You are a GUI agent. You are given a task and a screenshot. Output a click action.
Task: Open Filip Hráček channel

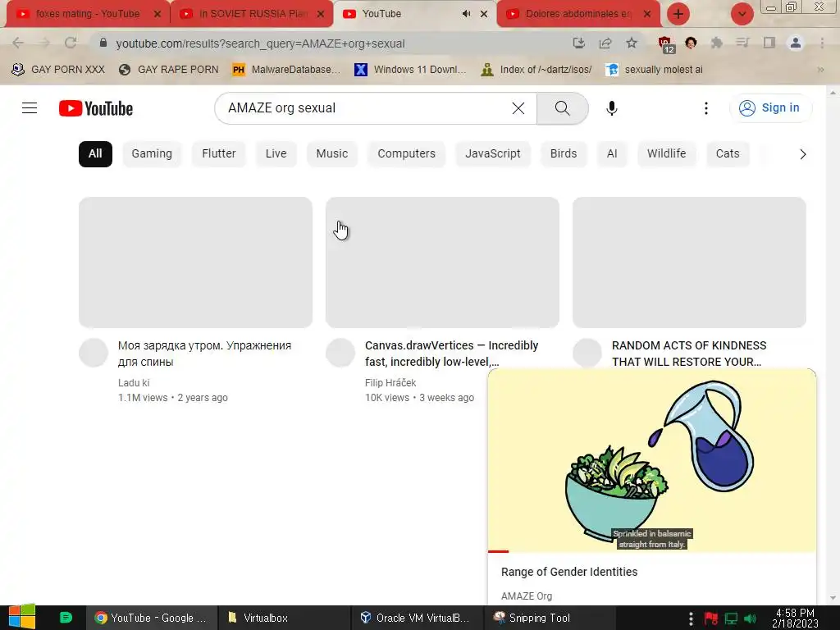tap(390, 383)
